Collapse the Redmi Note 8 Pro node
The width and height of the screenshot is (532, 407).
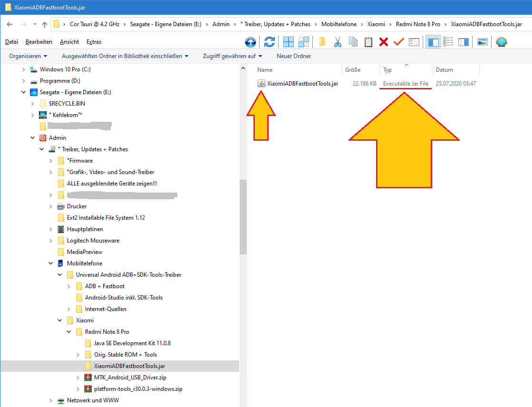pos(69,332)
